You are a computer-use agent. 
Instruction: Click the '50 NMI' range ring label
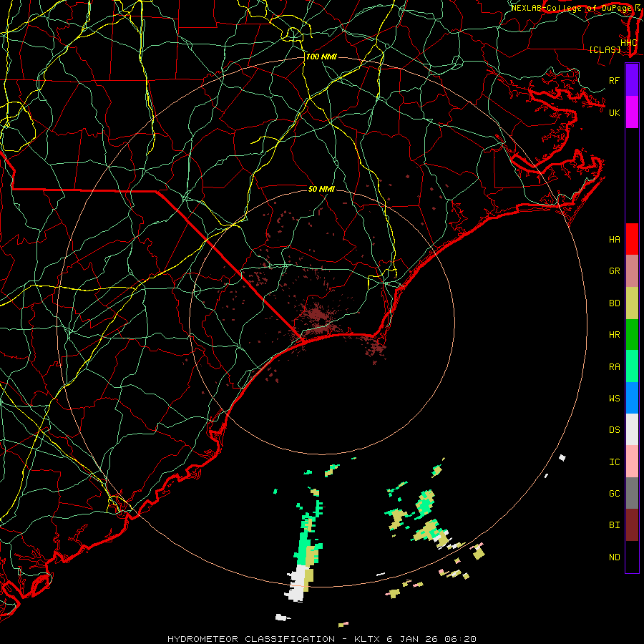point(321,189)
